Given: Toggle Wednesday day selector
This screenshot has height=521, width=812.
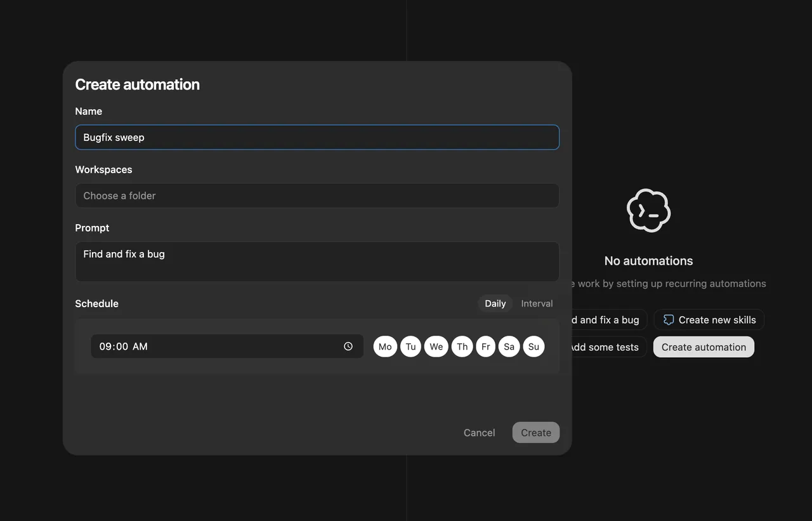Looking at the screenshot, I should coord(436,346).
